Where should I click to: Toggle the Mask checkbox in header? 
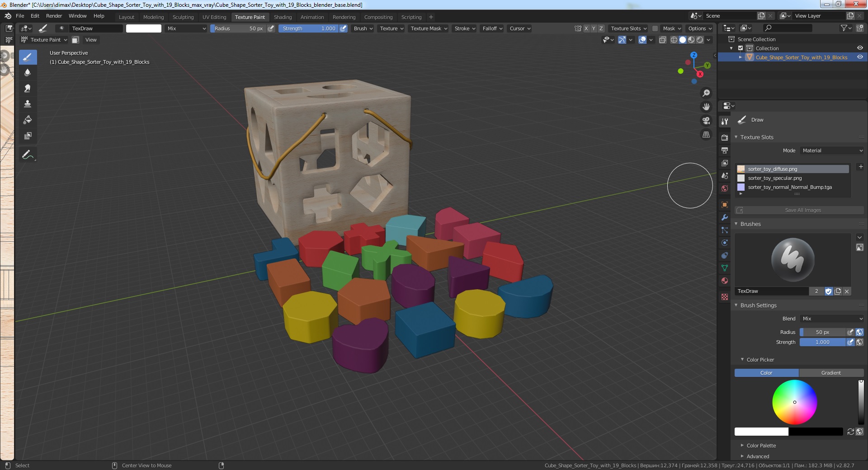pos(655,28)
